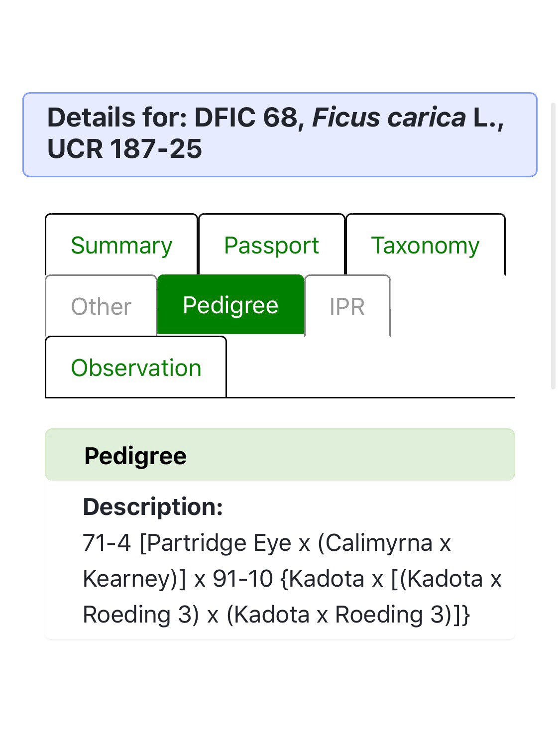This screenshot has width=560, height=755.
Task: Click the Pedigree section header bar
Action: coord(280,455)
